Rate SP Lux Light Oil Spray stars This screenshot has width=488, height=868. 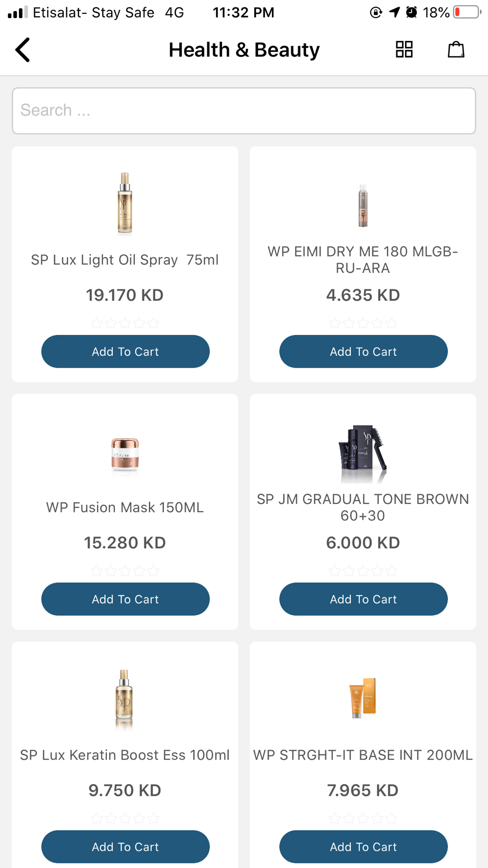click(125, 323)
